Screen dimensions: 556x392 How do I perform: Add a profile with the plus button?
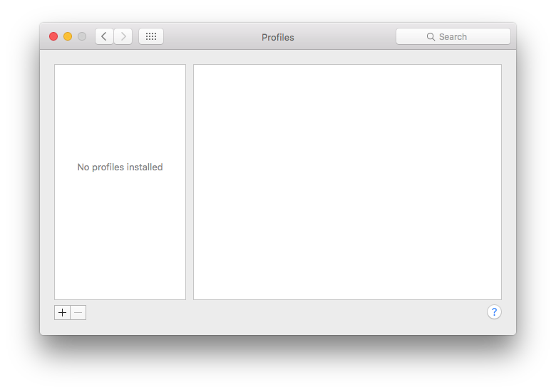(63, 313)
